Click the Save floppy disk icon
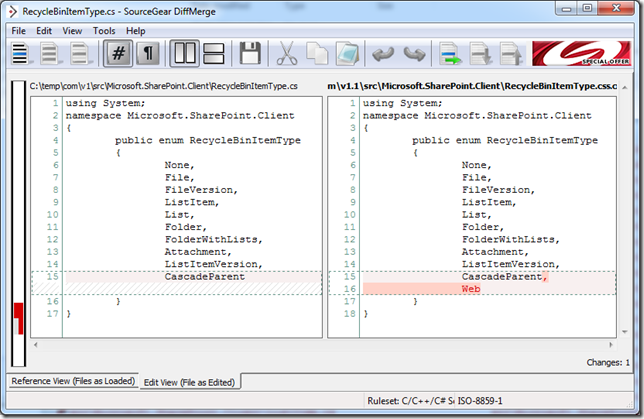This screenshot has width=644, height=419. (251, 54)
